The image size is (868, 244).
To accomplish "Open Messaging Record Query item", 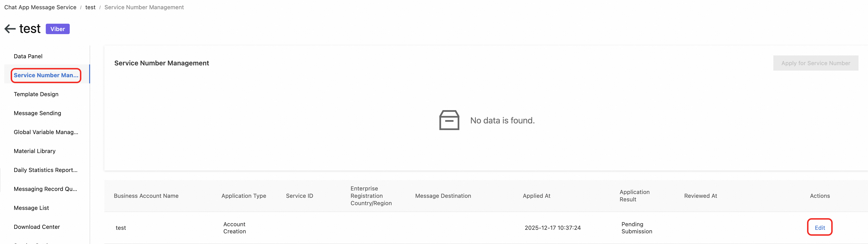I will [x=46, y=189].
